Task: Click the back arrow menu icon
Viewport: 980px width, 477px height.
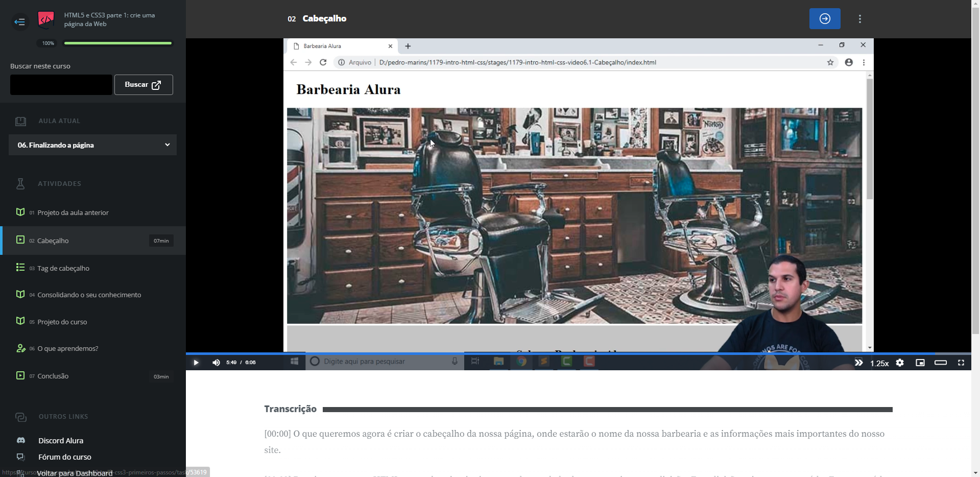Action: tap(19, 21)
